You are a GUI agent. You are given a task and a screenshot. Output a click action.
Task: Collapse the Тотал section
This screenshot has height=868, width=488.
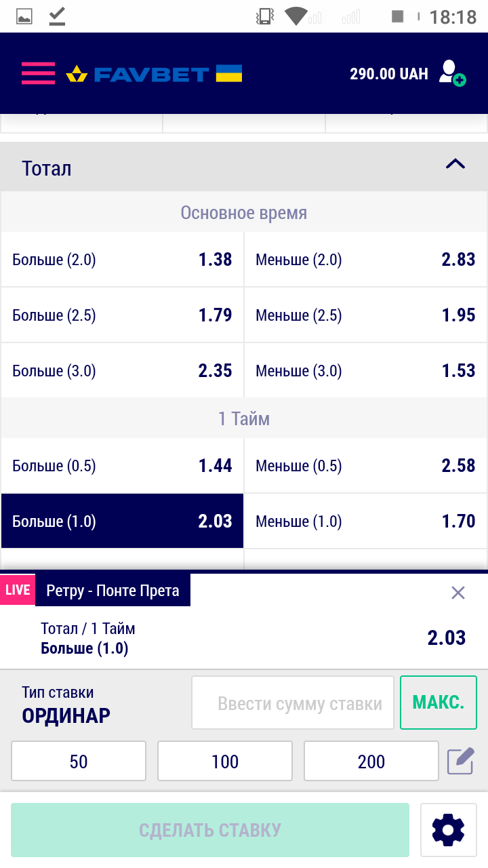click(x=455, y=164)
